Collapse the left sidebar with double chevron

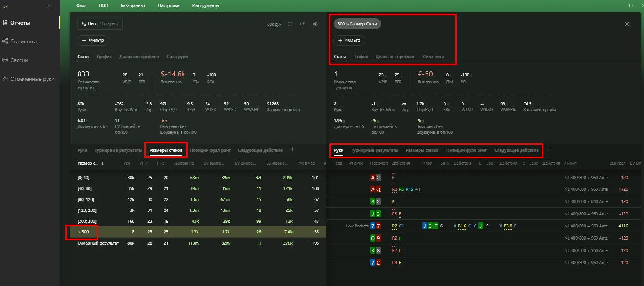(x=49, y=6)
